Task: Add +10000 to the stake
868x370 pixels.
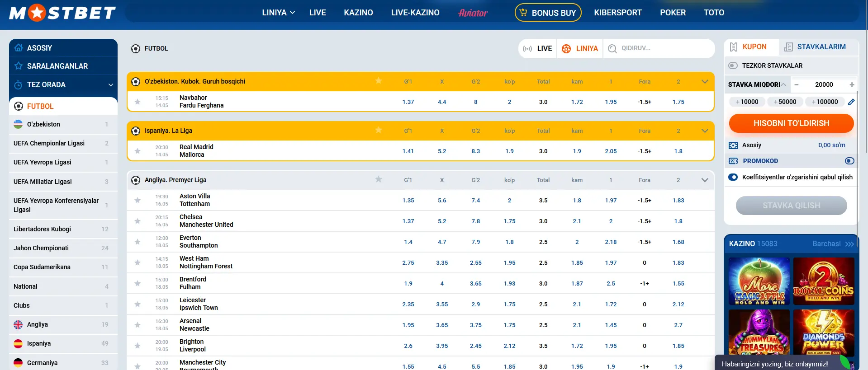Action: tap(747, 102)
